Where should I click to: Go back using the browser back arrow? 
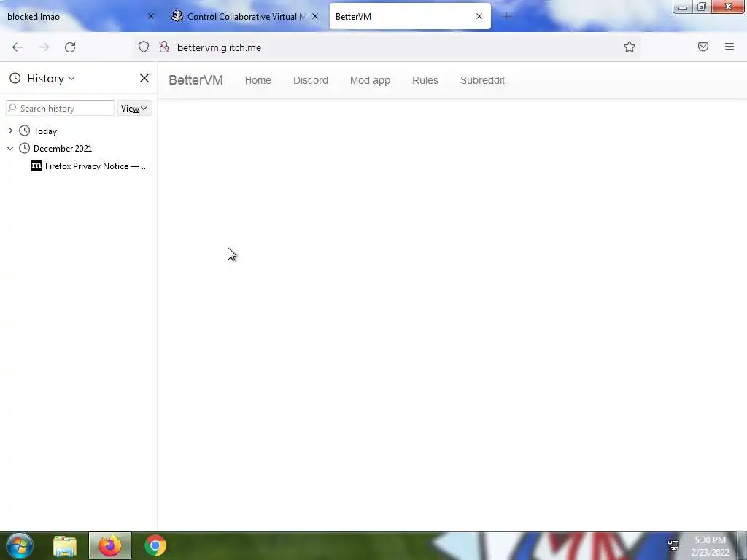click(18, 47)
